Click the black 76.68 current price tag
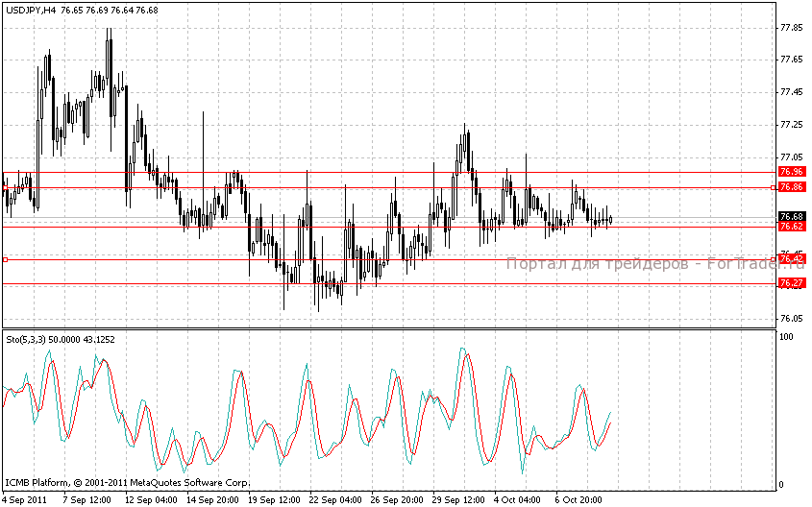This screenshot has width=812, height=507. pos(792,216)
